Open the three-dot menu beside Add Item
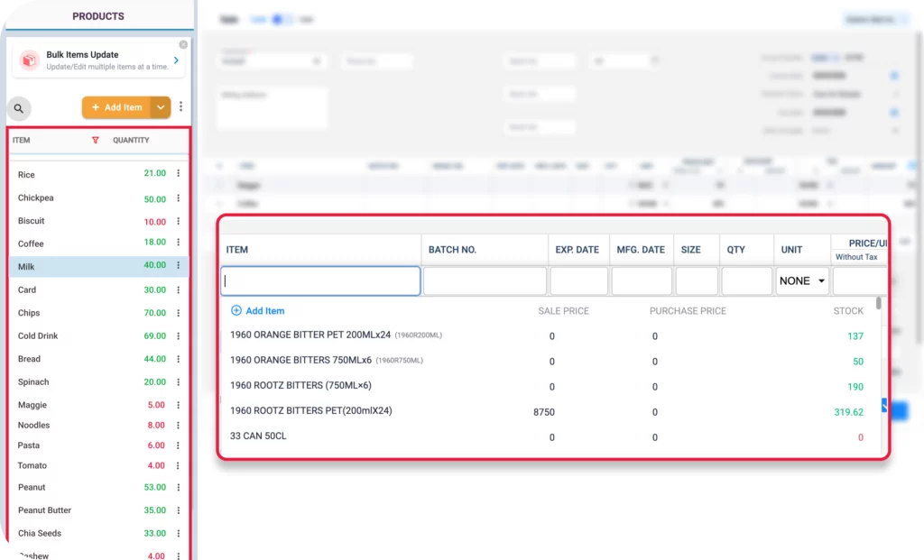Screen dimensions: 924x560 (x=180, y=107)
